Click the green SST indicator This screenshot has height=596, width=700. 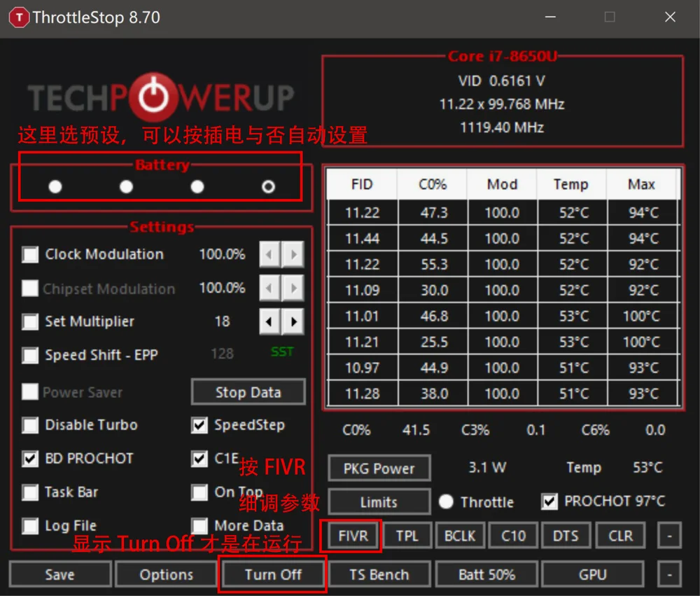(x=282, y=352)
